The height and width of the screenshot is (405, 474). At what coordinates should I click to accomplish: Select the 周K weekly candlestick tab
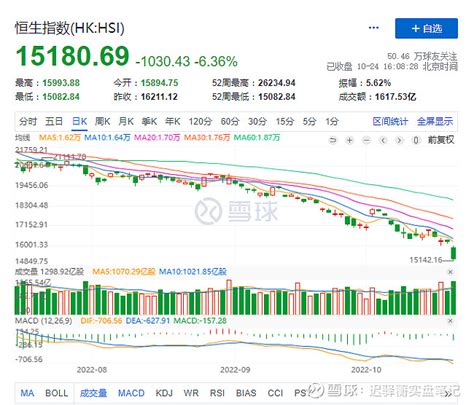pyautogui.click(x=103, y=121)
